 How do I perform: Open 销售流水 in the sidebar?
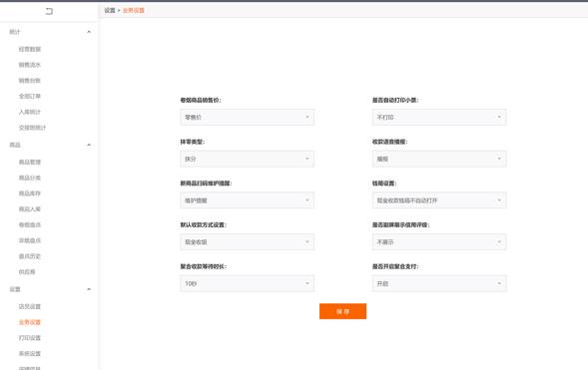30,65
